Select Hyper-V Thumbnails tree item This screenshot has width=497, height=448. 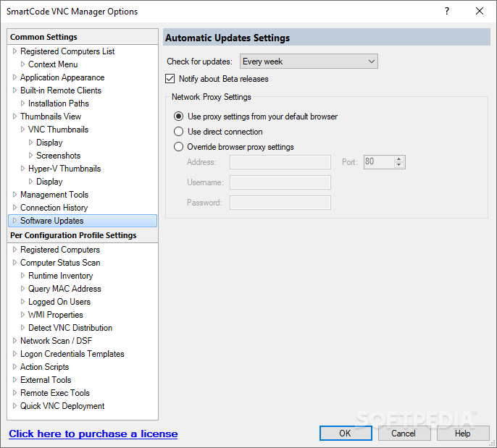coord(64,169)
